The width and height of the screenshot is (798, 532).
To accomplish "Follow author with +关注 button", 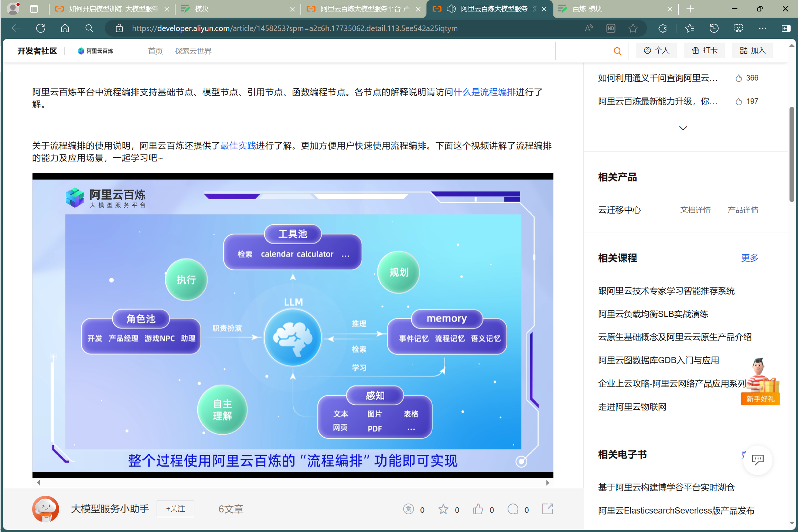I will pyautogui.click(x=175, y=509).
